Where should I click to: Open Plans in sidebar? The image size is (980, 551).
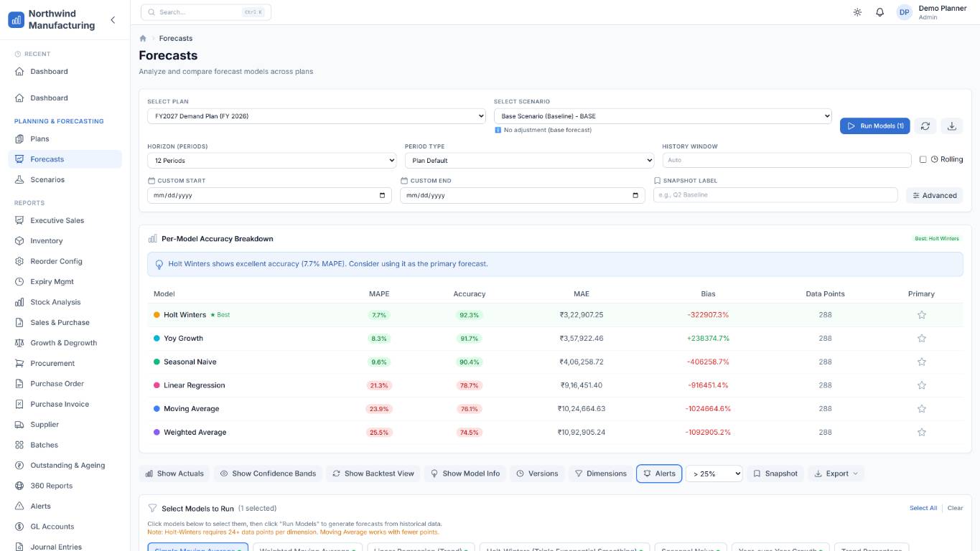(x=65, y=139)
